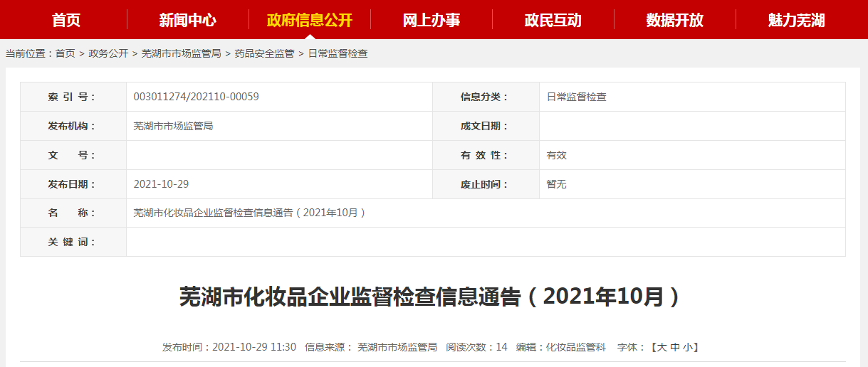868x367 pixels.
Task: Open the 首页 navigation tab
Action: pos(66,20)
